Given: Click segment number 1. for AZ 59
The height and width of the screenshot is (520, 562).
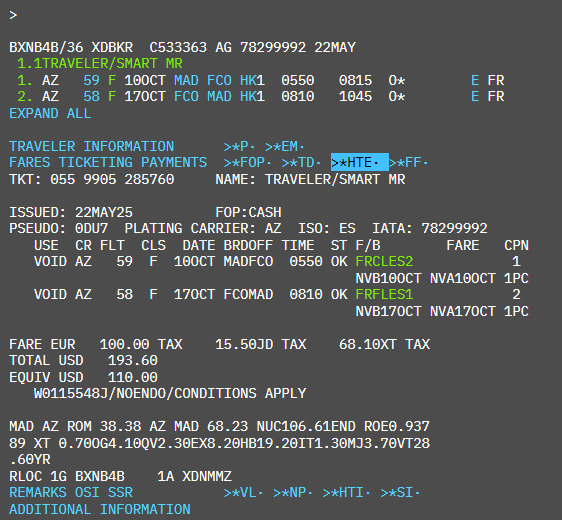Looking at the screenshot, I should 25,80.
